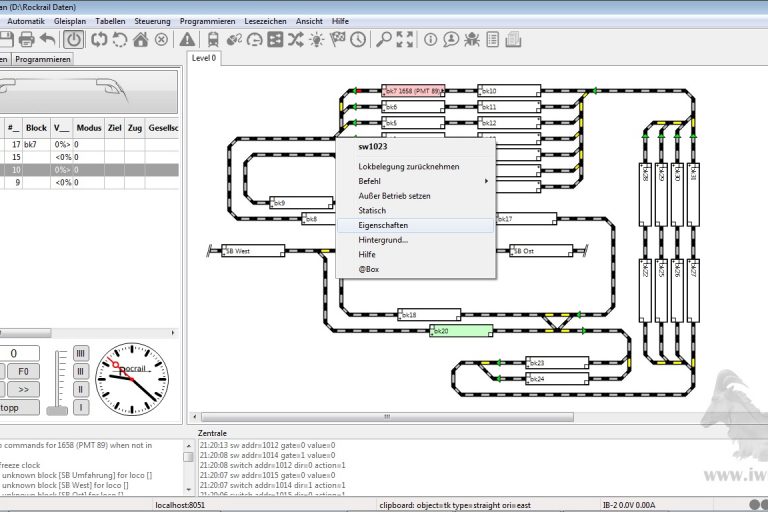Viewport: 768px width, 512px height.
Task: Open the Steuerung menu
Action: (x=152, y=21)
